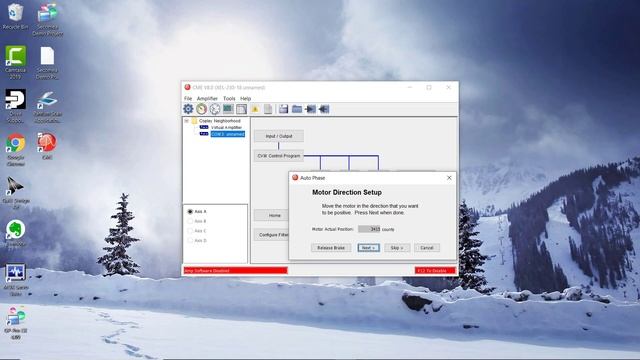Open the bottom-most desktop shortcut icon
Image resolution: width=640 pixels, height=360 pixels.
click(16, 322)
